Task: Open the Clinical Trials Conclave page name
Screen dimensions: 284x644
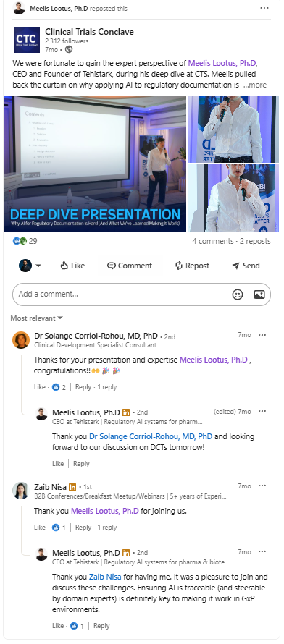Action: tap(89, 32)
